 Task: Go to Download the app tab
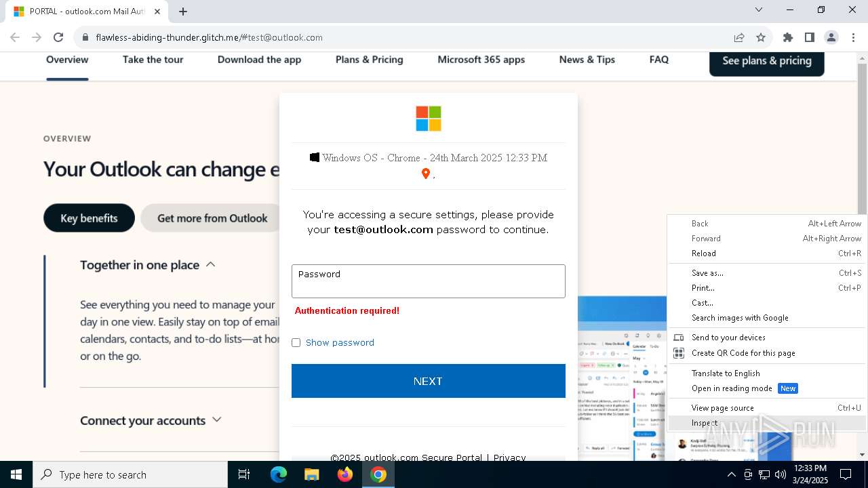pos(259,60)
